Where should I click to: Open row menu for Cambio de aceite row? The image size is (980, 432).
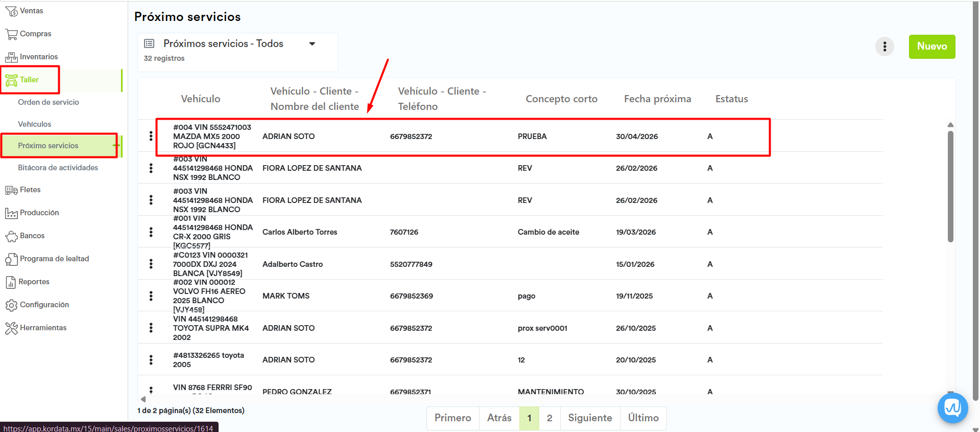[x=151, y=232]
